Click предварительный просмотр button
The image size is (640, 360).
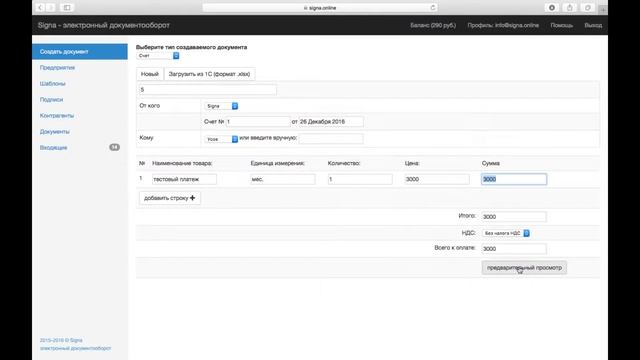click(524, 268)
